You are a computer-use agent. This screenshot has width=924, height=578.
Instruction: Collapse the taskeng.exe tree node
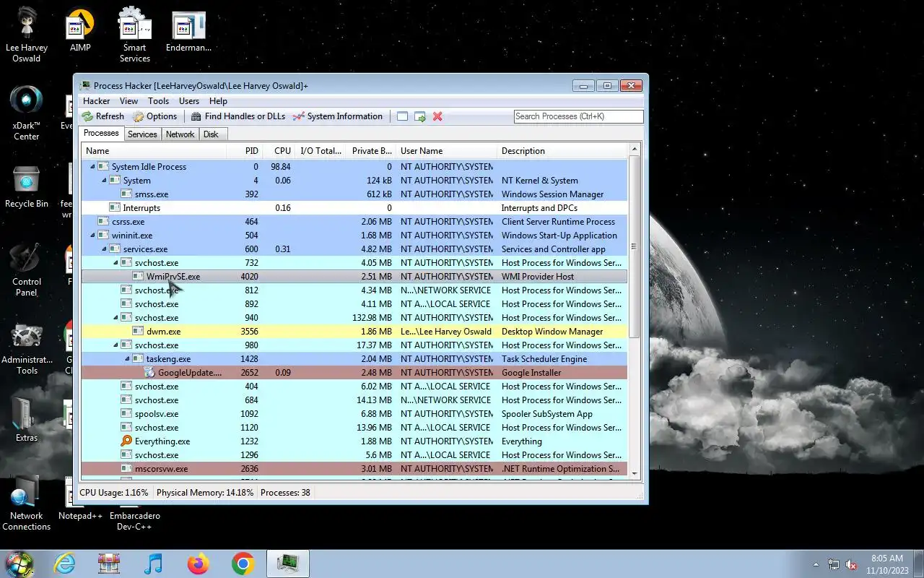pyautogui.click(x=127, y=359)
